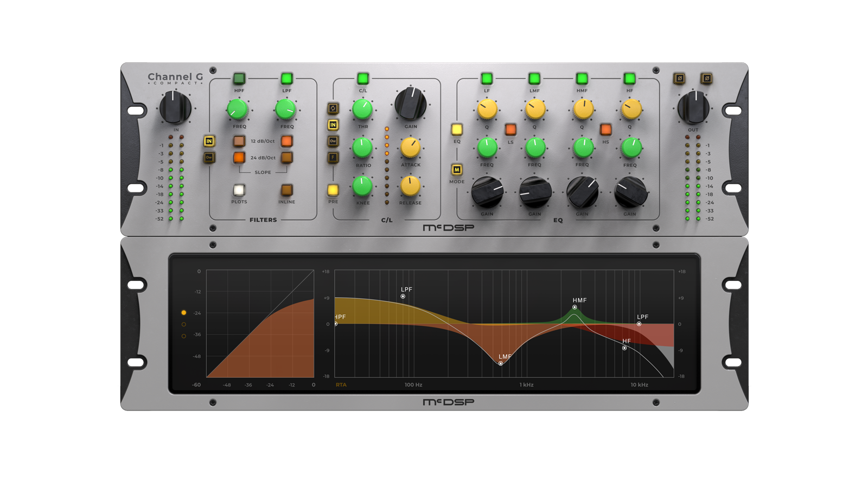Click the LMF band FREQ knob

pos(535,148)
